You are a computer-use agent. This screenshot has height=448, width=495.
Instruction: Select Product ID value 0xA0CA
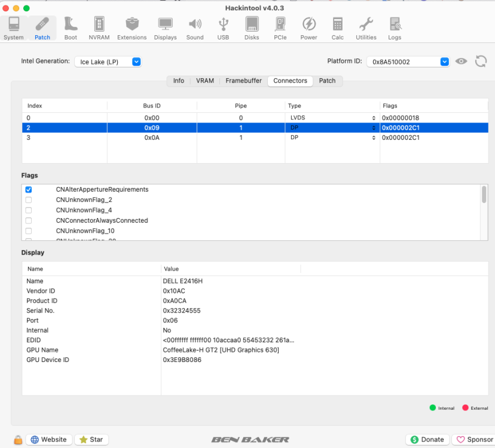[175, 300]
